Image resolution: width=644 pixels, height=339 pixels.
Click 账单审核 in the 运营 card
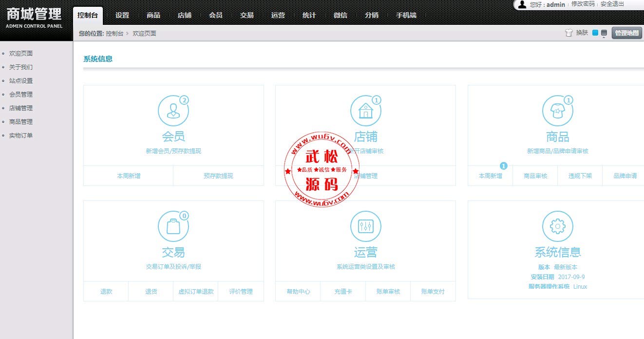click(388, 292)
